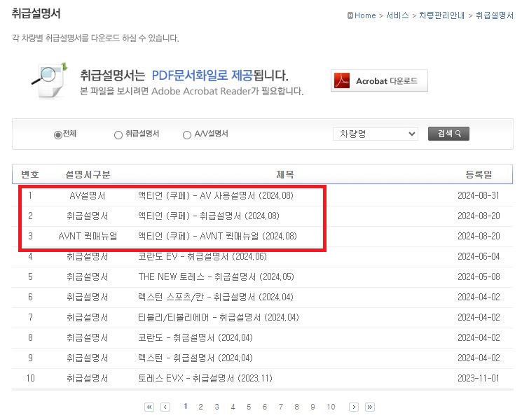Open the 차량명 dropdown

(x=375, y=134)
